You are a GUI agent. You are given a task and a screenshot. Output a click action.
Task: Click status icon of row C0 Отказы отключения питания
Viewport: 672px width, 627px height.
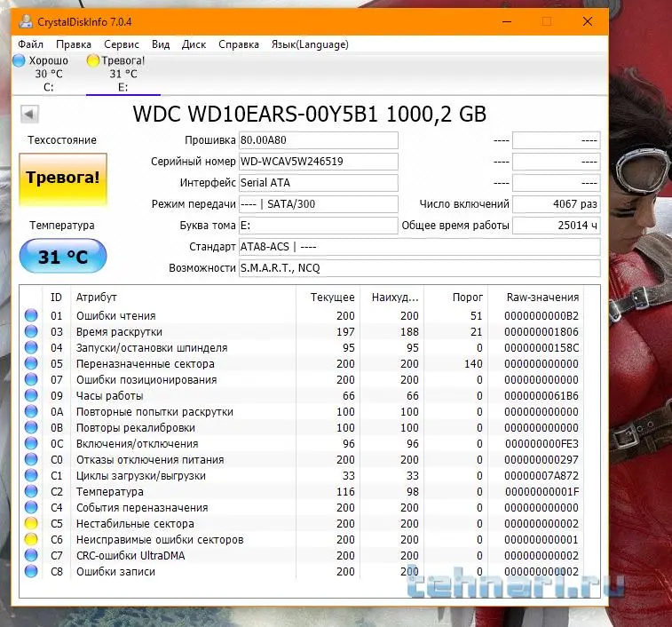[x=31, y=459]
